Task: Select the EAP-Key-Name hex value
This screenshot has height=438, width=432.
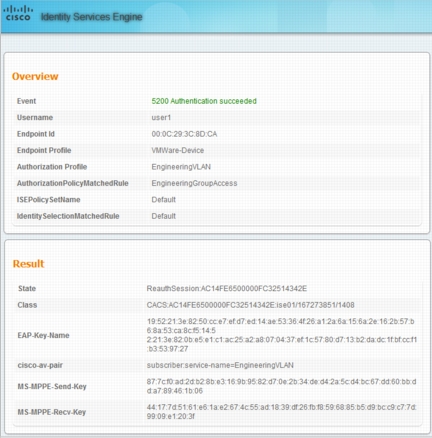Action: click(282, 335)
